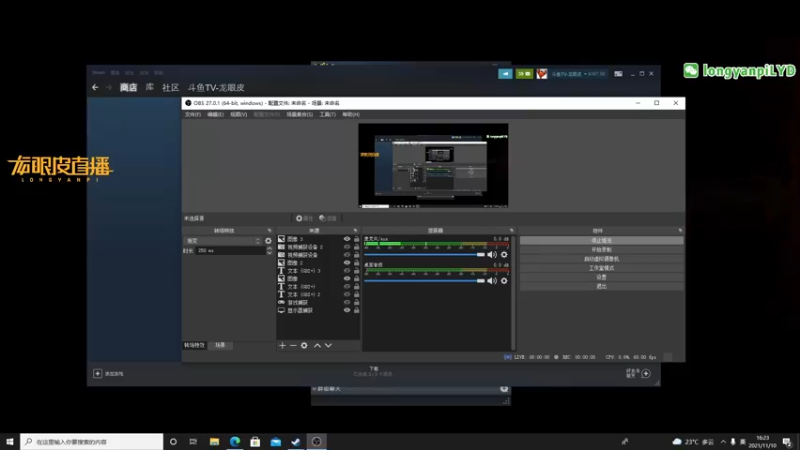Viewport: 800px width, 450px height.
Task: Adjust the 时长 duration stepper arrows
Action: point(269,251)
